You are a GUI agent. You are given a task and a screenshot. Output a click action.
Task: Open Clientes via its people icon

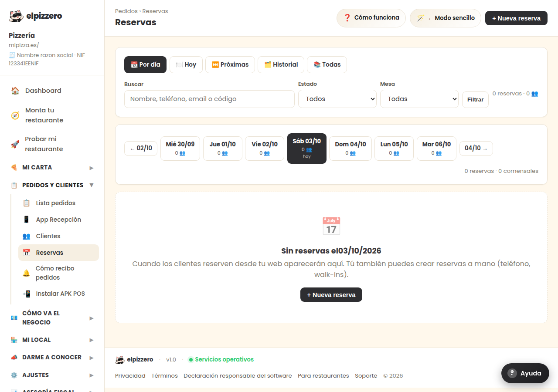pyautogui.click(x=27, y=236)
